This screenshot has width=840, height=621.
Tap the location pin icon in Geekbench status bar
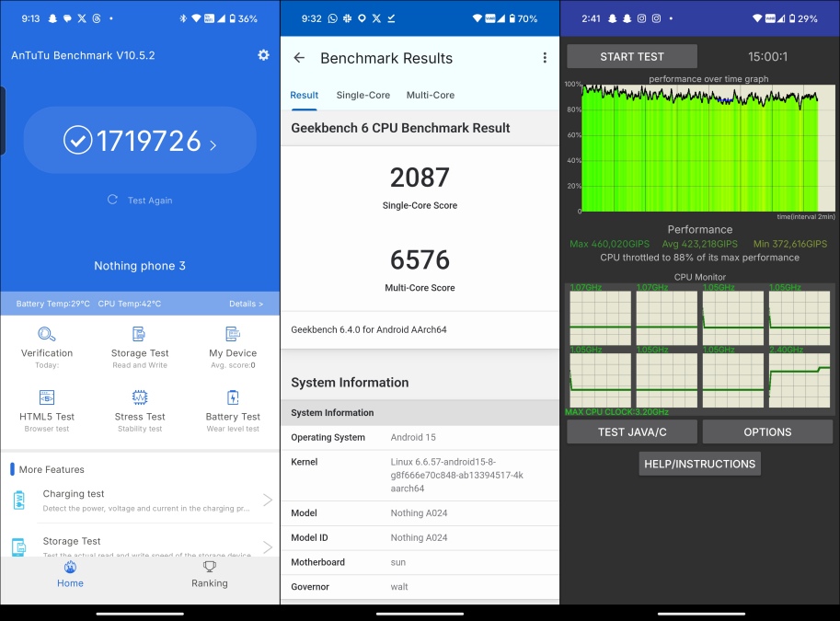click(x=362, y=18)
